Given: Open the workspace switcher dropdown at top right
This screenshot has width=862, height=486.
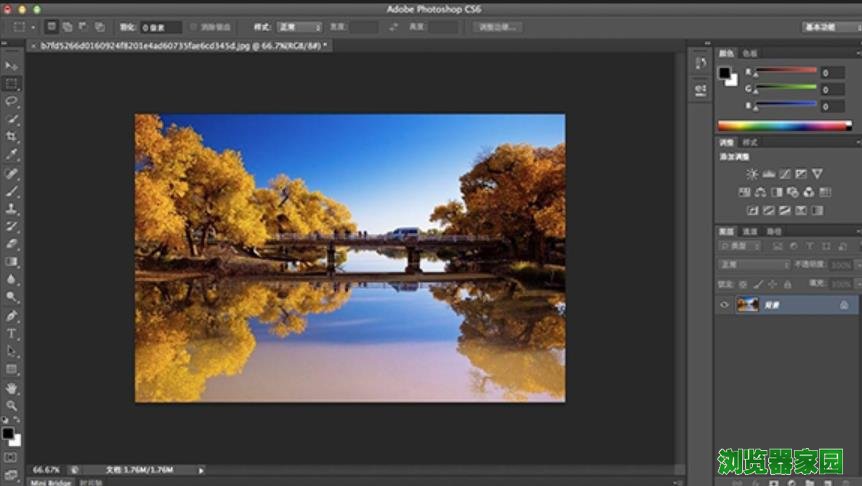Looking at the screenshot, I should point(830,27).
